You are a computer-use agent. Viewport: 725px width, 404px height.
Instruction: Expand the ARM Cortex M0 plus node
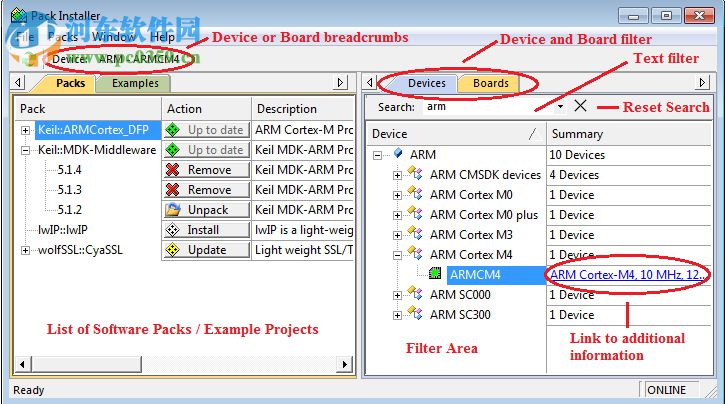point(397,215)
